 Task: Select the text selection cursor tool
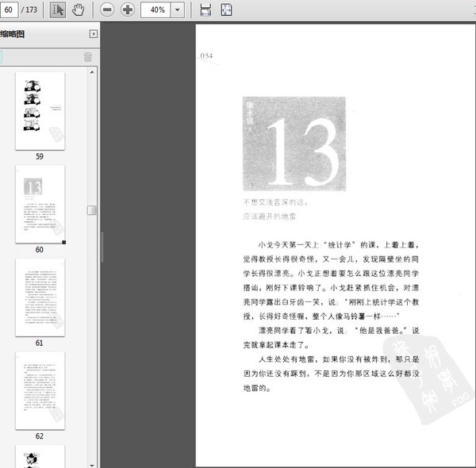[x=58, y=10]
